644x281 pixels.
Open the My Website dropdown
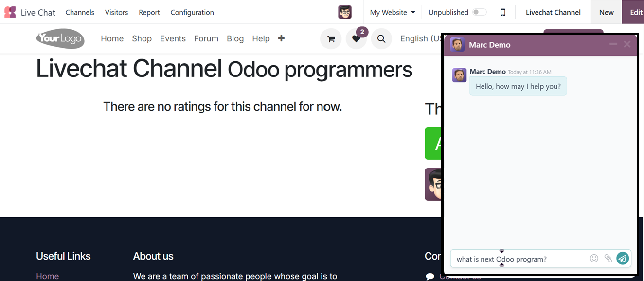393,12
